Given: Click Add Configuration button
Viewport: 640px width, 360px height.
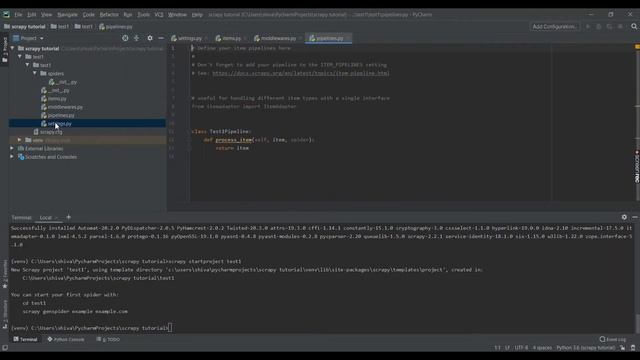Looking at the screenshot, I should point(554,27).
